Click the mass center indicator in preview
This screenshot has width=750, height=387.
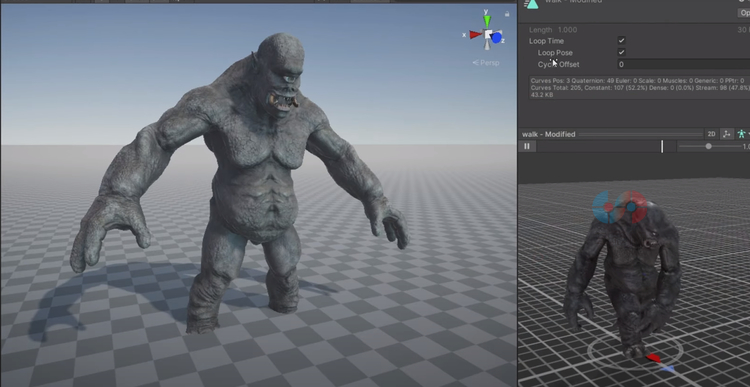(620, 208)
